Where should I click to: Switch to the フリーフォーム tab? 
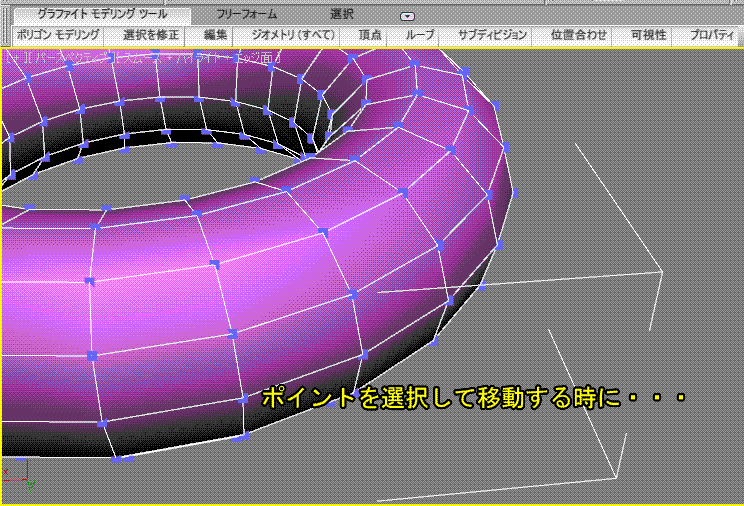246,14
